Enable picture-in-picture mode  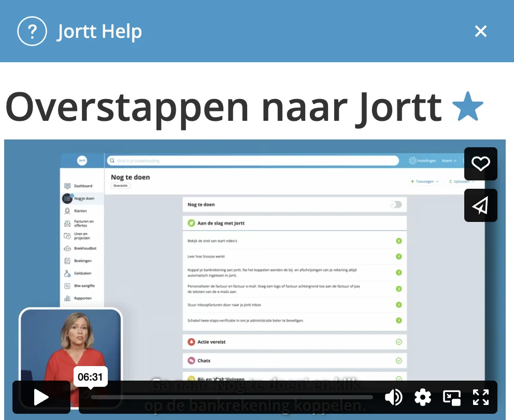coord(452,397)
